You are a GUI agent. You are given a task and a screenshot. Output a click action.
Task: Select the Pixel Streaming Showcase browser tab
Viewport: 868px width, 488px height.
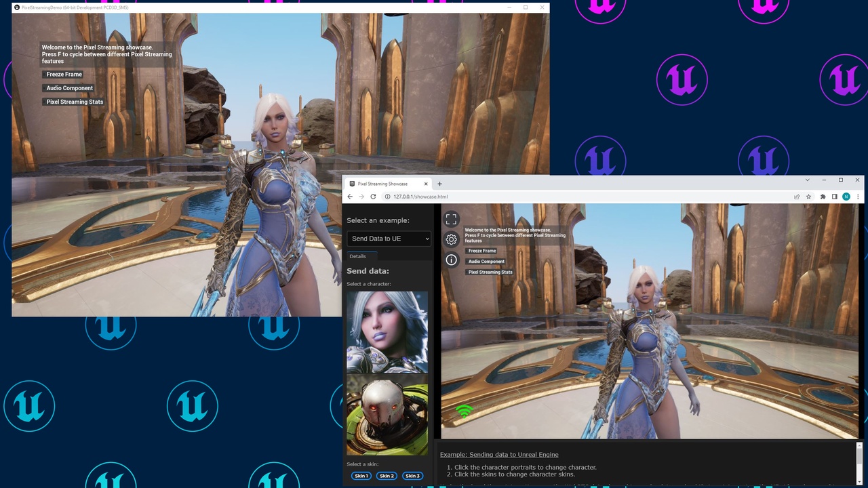(387, 184)
